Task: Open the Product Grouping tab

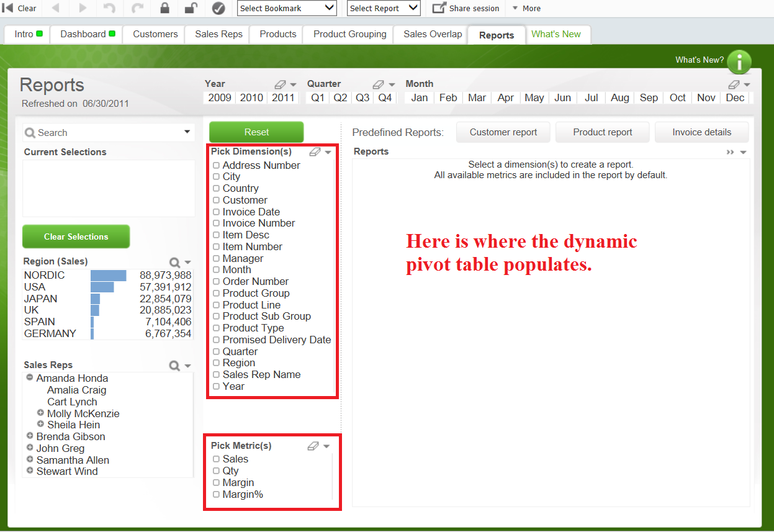Action: pos(349,34)
